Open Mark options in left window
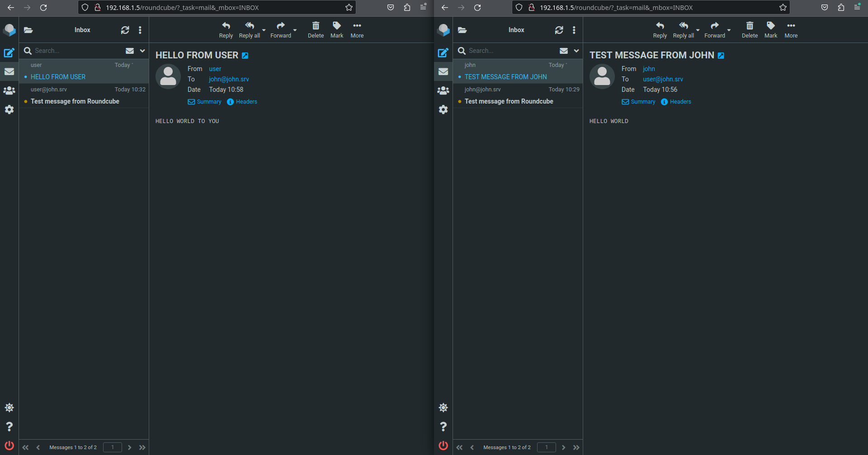The width and height of the screenshot is (868, 455). [337, 30]
